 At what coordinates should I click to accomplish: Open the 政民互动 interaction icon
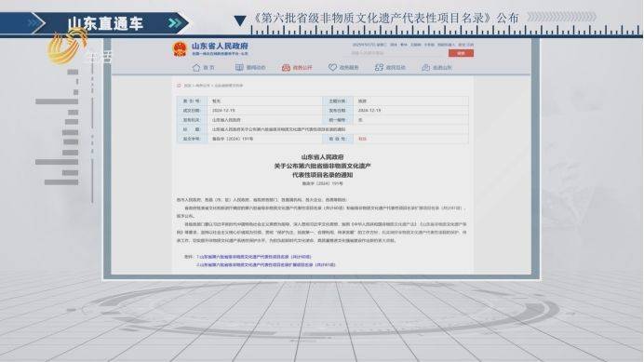[x=379, y=67]
